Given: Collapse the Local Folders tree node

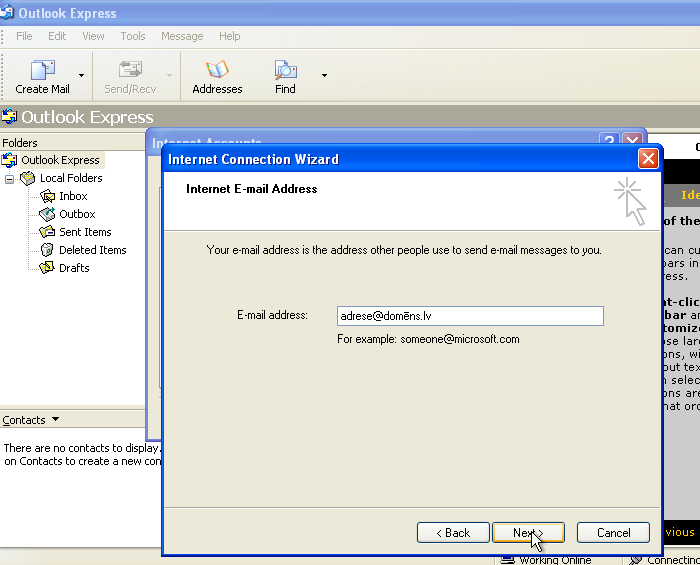Looking at the screenshot, I should pyautogui.click(x=9, y=179).
